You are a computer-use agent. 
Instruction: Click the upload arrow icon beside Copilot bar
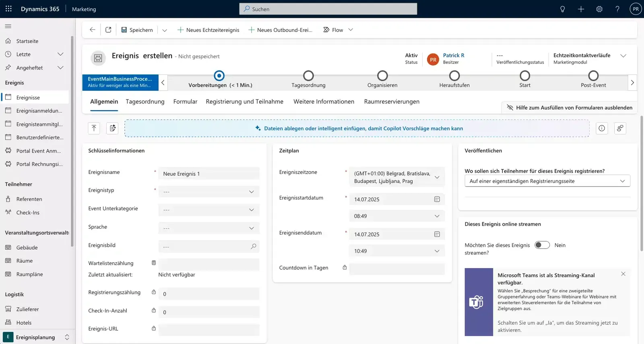click(x=94, y=128)
